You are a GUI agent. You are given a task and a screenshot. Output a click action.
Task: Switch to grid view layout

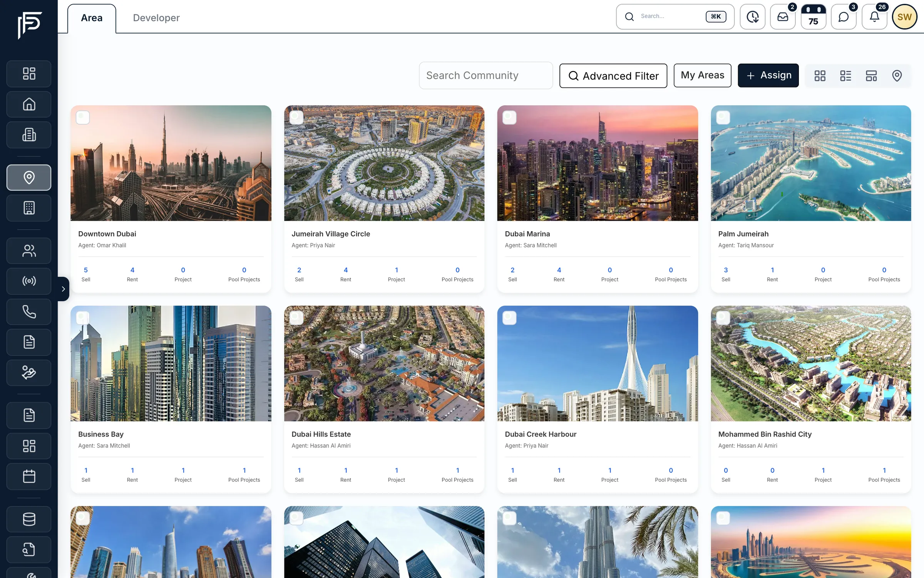pos(820,76)
